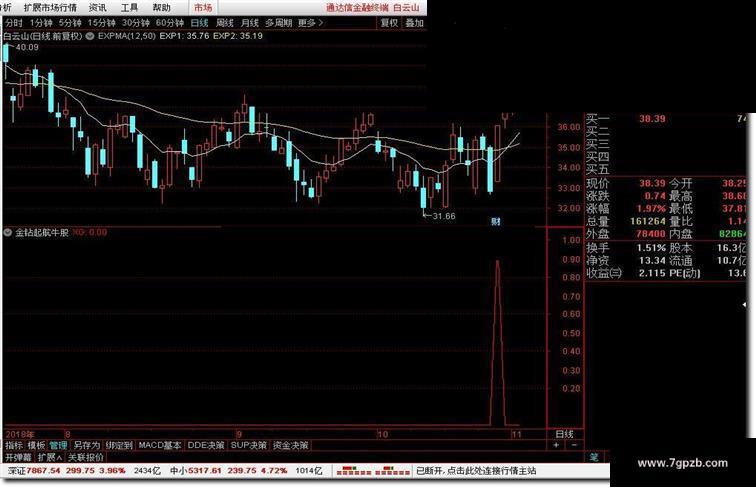The image size is (756, 487).
Task: Select the SUP决策 template
Action: [x=249, y=445]
